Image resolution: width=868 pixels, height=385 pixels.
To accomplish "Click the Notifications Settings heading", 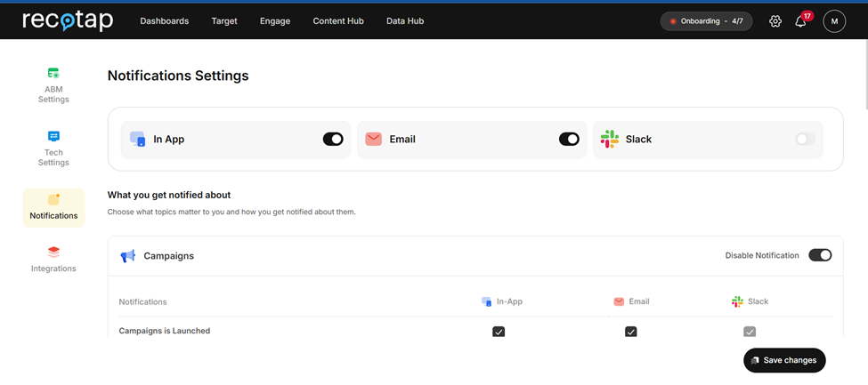I will coord(178,76).
